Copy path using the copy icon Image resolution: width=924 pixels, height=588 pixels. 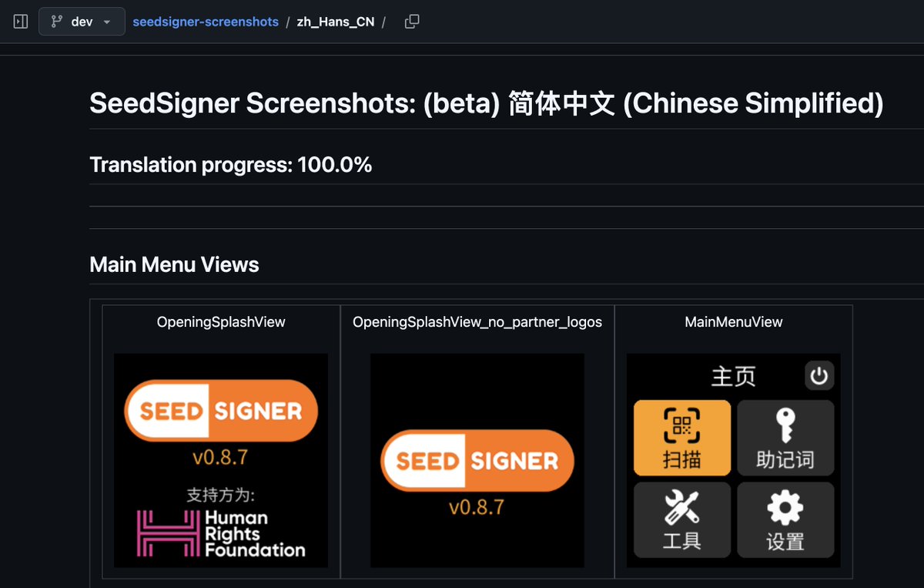click(x=412, y=22)
